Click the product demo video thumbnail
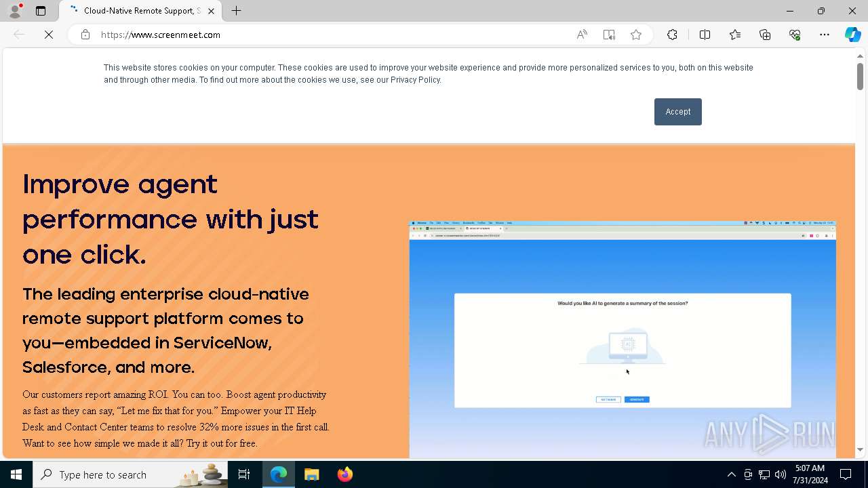 [x=623, y=339]
